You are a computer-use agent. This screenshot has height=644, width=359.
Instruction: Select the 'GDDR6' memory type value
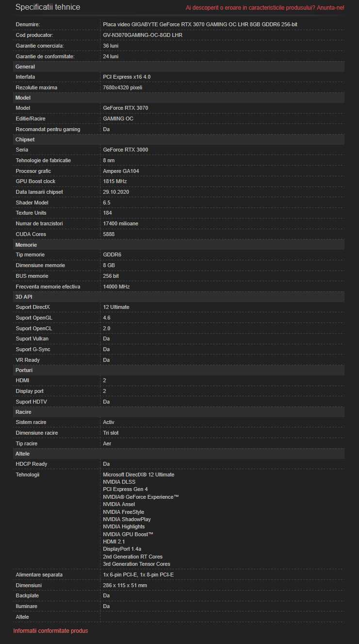coord(112,255)
